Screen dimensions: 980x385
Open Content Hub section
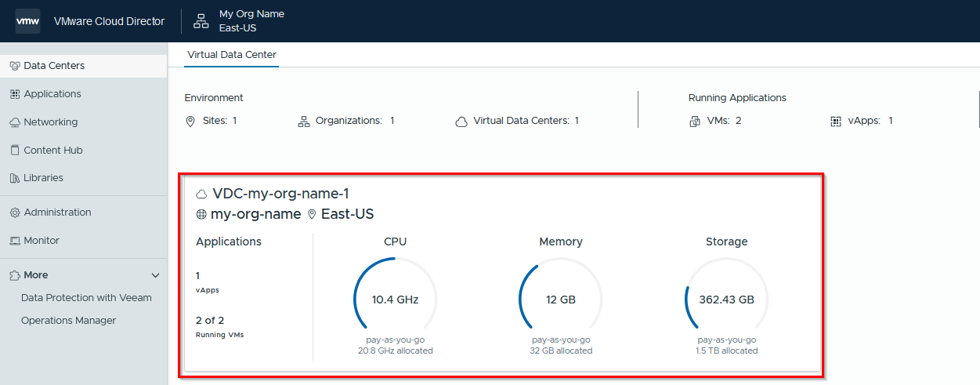click(x=84, y=150)
